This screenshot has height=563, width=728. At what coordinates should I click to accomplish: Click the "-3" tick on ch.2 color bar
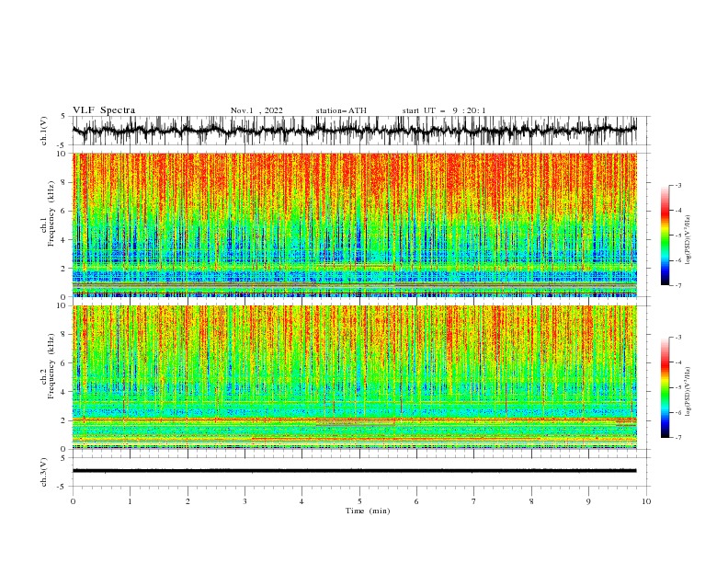[x=677, y=338]
